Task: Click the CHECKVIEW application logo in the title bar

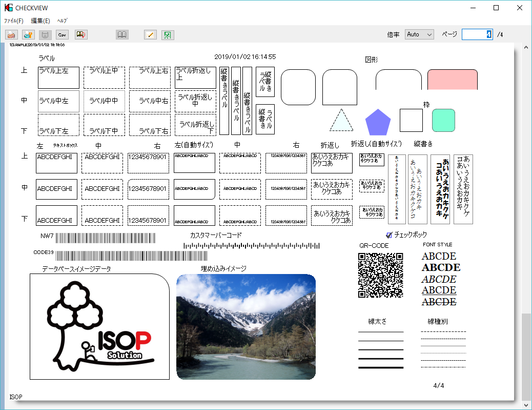Action: click(9, 8)
